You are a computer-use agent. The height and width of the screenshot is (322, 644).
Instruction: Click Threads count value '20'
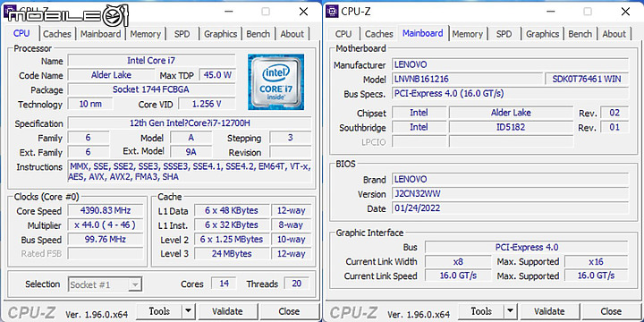click(x=297, y=284)
